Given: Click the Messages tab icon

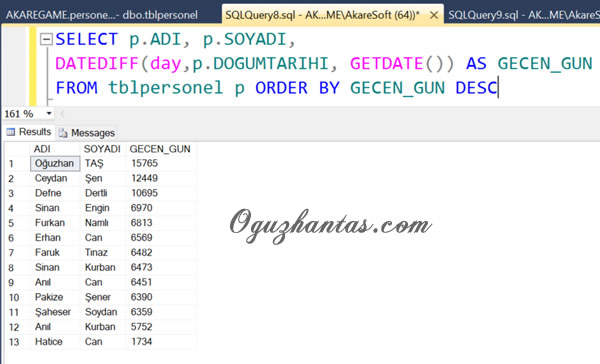Looking at the screenshot, I should [x=63, y=133].
